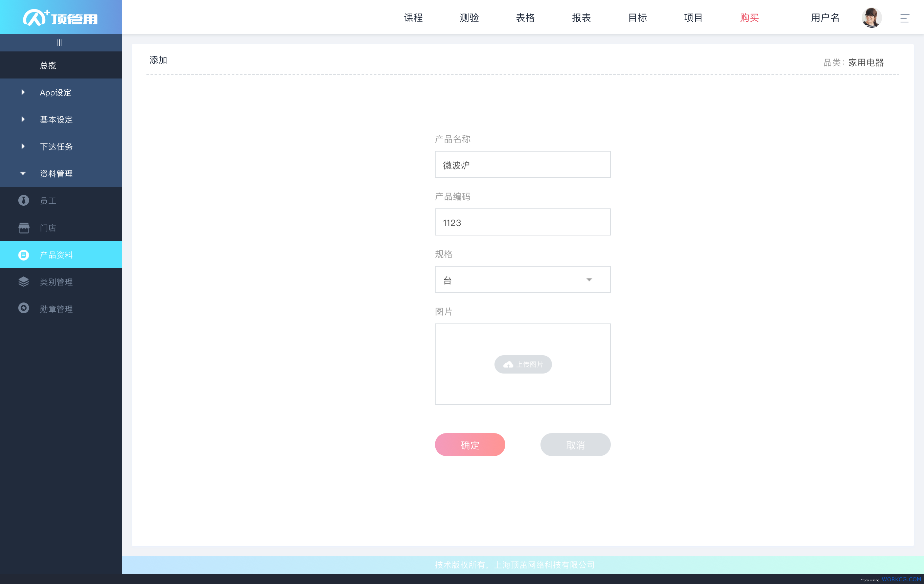Image resolution: width=924 pixels, height=584 pixels.
Task: Open the 测验 nav item
Action: click(469, 18)
